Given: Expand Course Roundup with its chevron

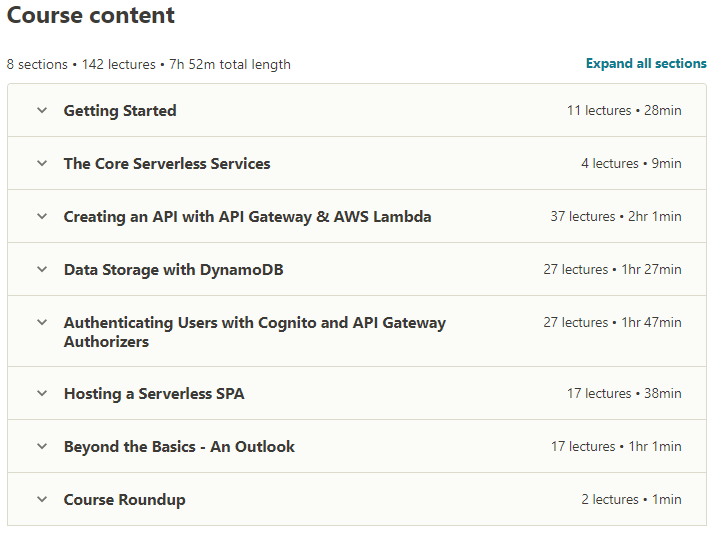Looking at the screenshot, I should [x=42, y=499].
